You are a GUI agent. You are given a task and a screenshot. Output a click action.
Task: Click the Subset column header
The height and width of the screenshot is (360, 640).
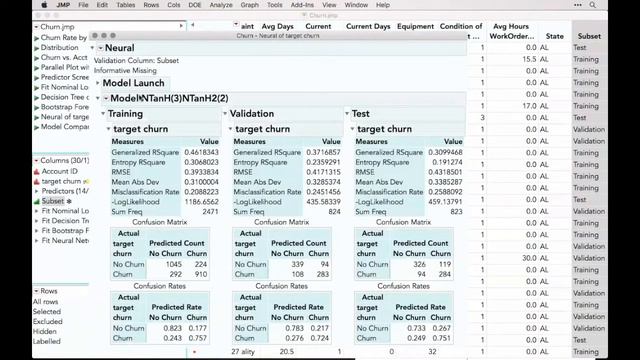click(x=589, y=36)
